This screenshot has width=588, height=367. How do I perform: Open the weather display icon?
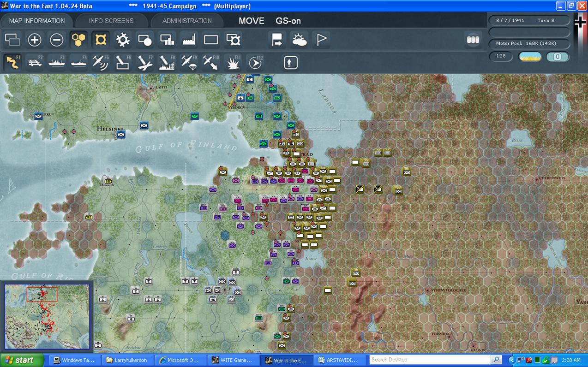(299, 40)
